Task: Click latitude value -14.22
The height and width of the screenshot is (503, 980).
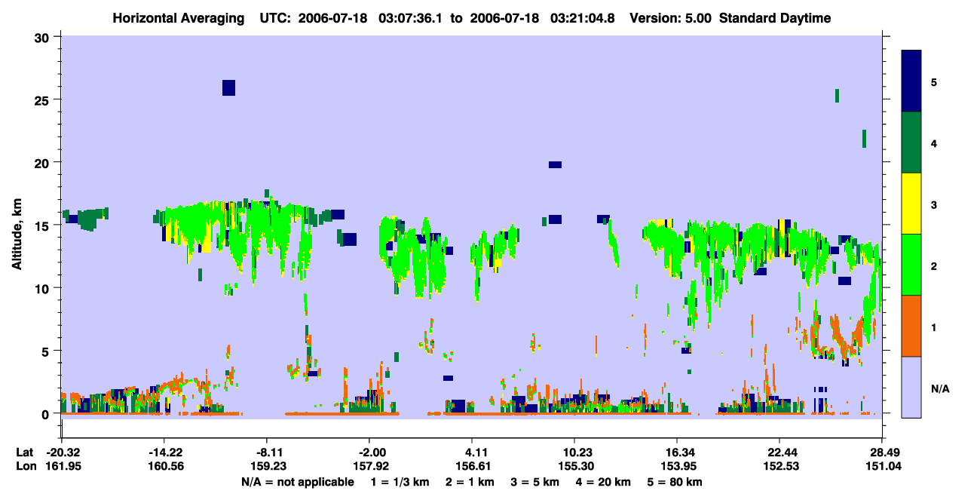Action: [x=166, y=452]
